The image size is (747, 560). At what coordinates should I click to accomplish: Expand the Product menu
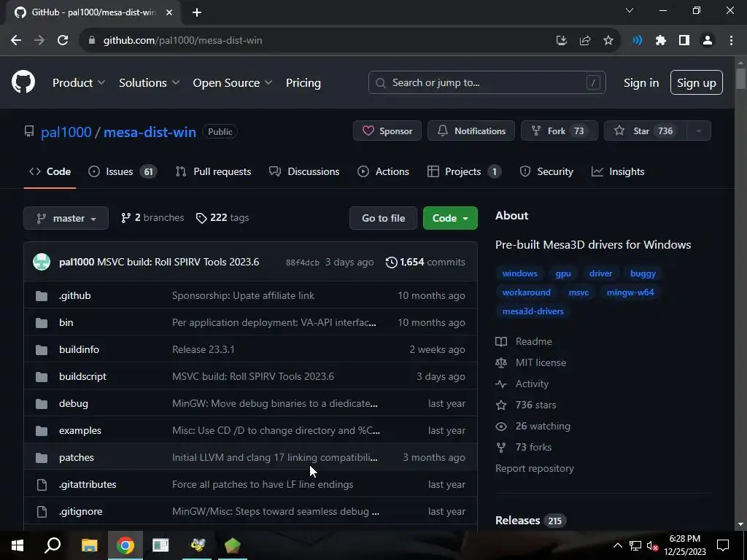coord(79,82)
